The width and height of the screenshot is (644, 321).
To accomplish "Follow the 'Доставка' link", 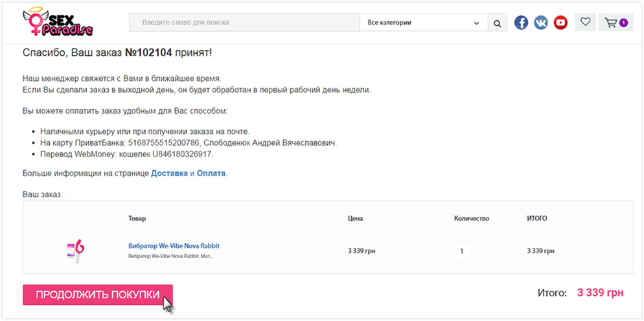I will click(169, 173).
